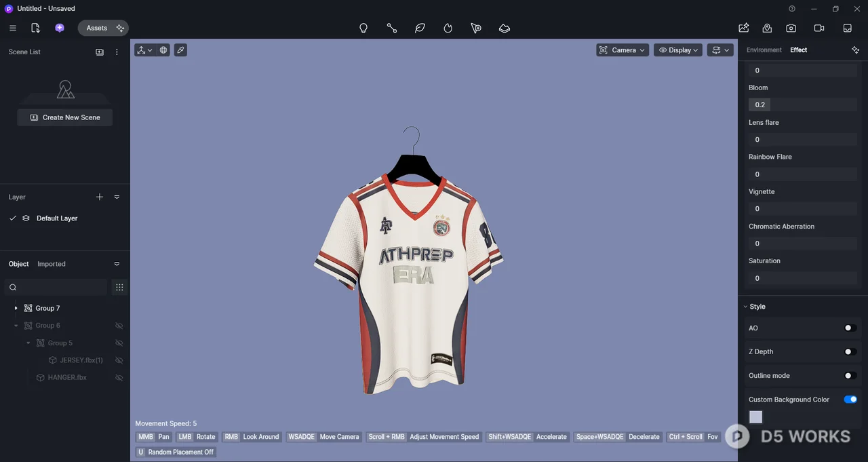
Task: Show the hidden Group 5
Action: coord(119,343)
